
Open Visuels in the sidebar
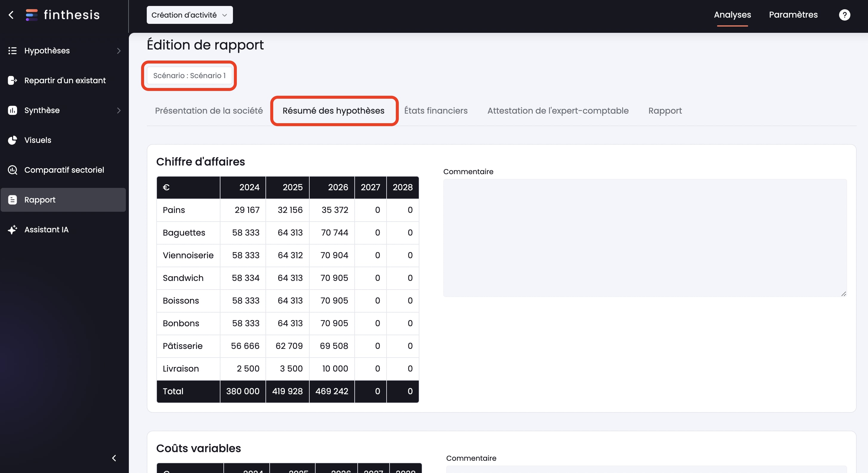tap(63, 140)
